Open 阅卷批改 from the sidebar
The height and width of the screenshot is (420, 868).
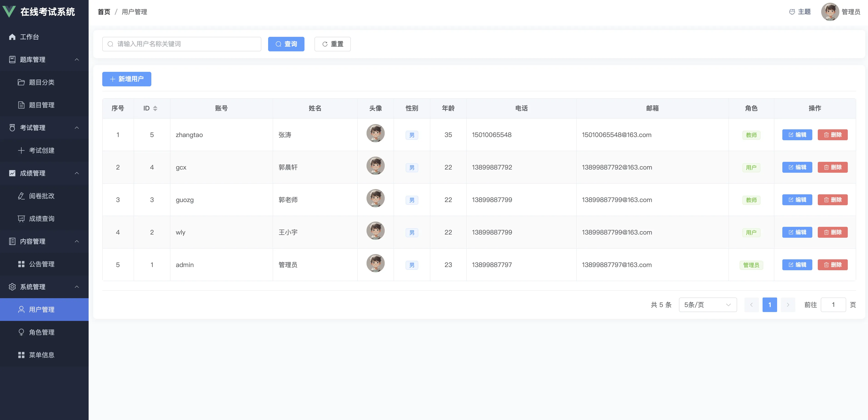tap(41, 196)
